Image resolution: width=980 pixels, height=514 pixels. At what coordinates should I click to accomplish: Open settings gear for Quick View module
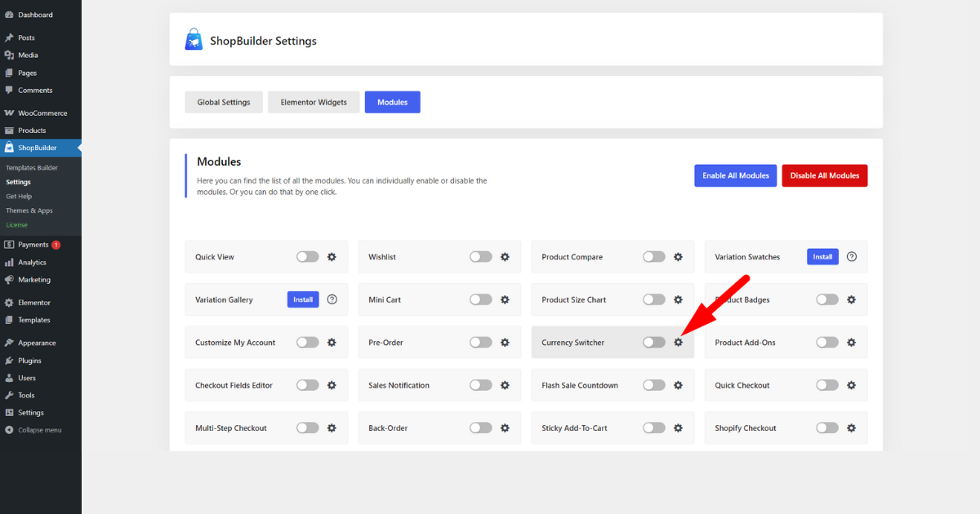click(332, 257)
